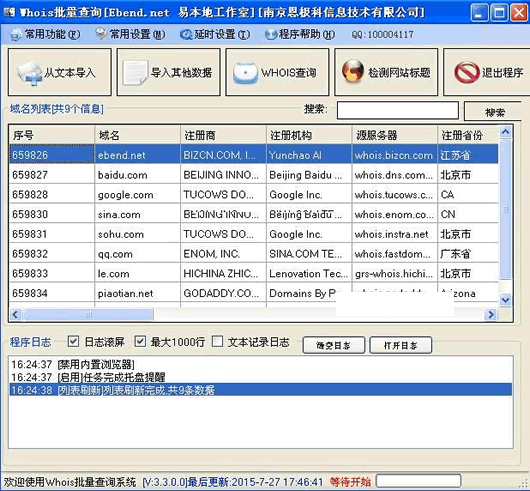The image size is (530, 491).
Task: Click the 等待开始 status text
Action: (x=350, y=482)
